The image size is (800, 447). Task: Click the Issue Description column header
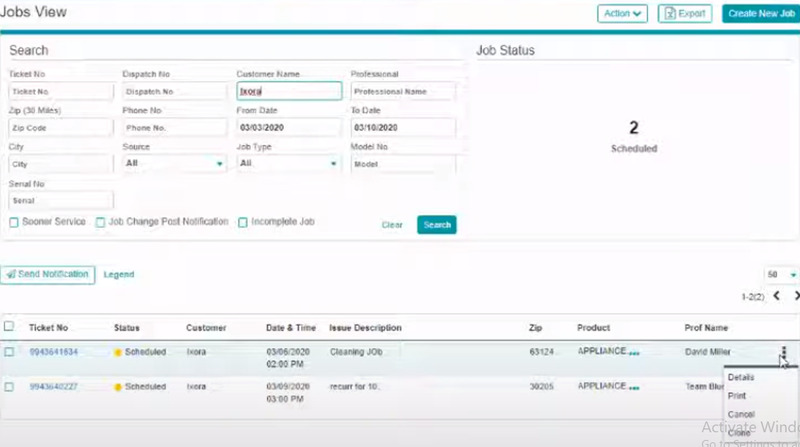[365, 328]
